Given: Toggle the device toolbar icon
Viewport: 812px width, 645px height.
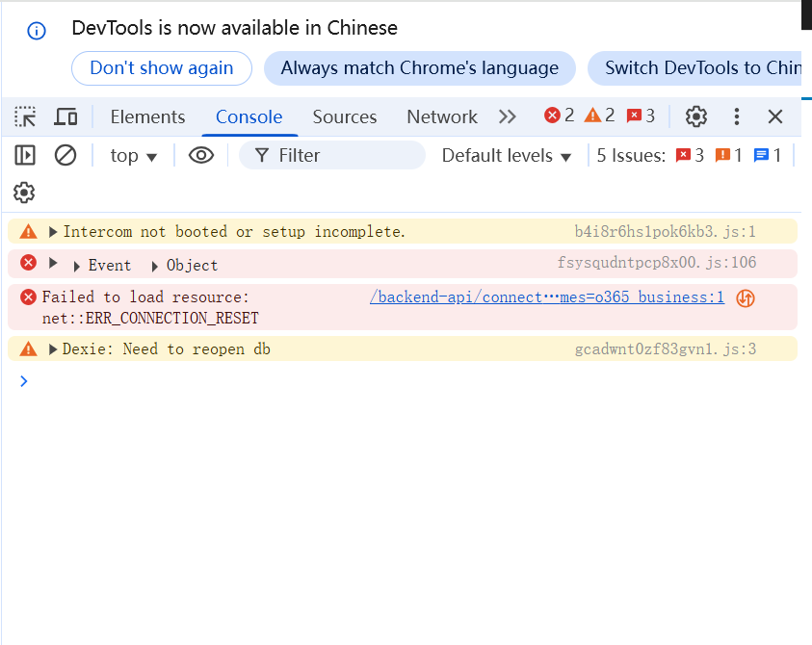Looking at the screenshot, I should (x=65, y=116).
